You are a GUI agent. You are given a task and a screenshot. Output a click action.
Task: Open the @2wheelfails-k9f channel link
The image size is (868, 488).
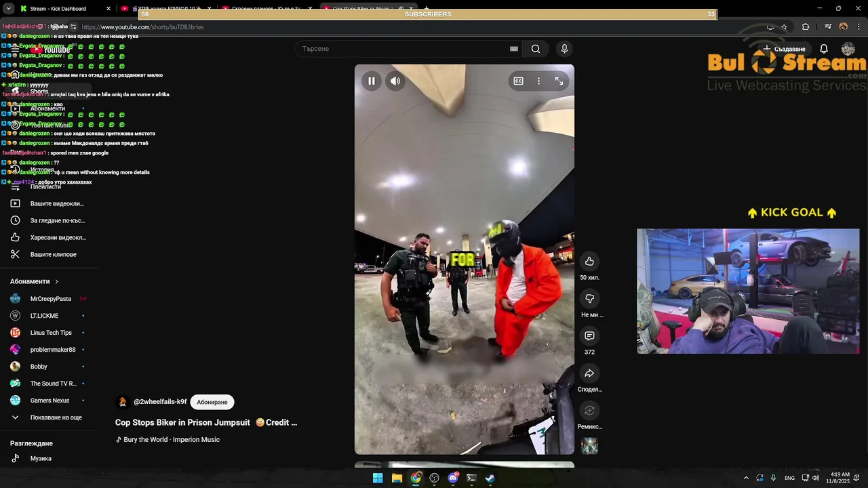coord(160,402)
